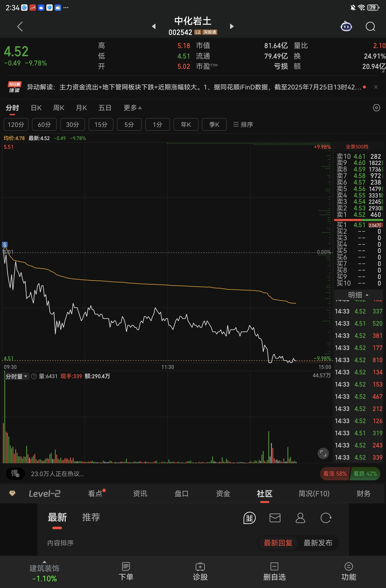Viewport: 386px width, 588px height.
Task: Open the 排序 sort option
Action: (243, 124)
